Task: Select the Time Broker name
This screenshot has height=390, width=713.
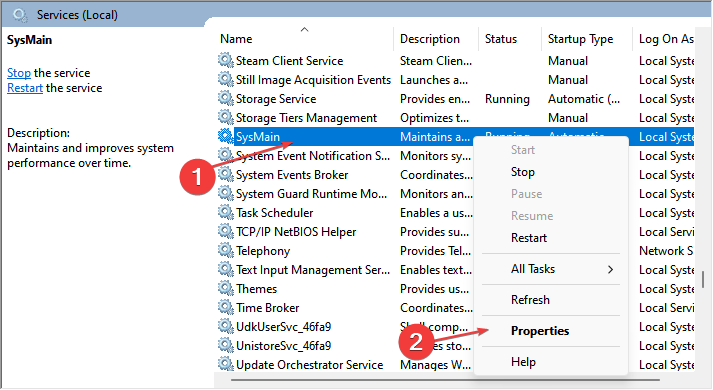Action: tap(267, 308)
